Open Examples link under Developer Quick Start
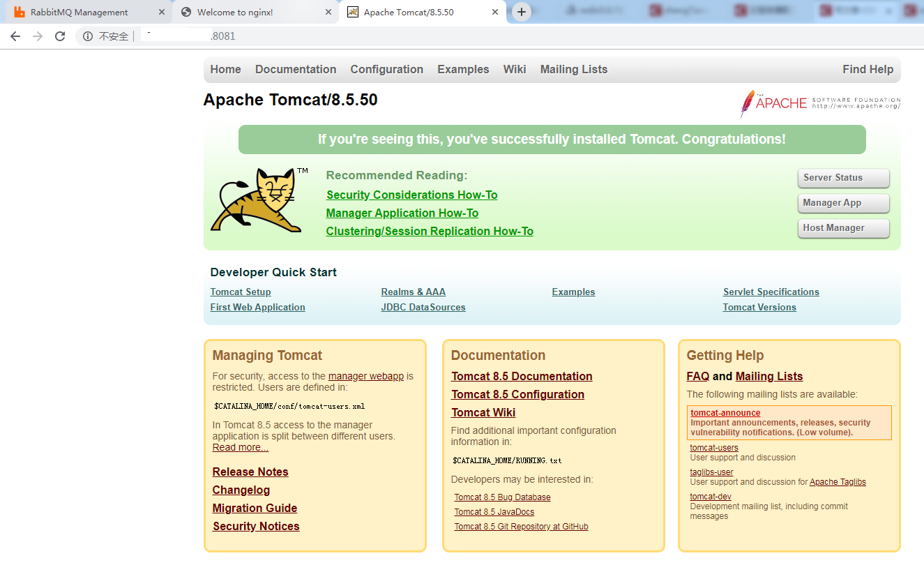924x572 pixels. tap(573, 292)
